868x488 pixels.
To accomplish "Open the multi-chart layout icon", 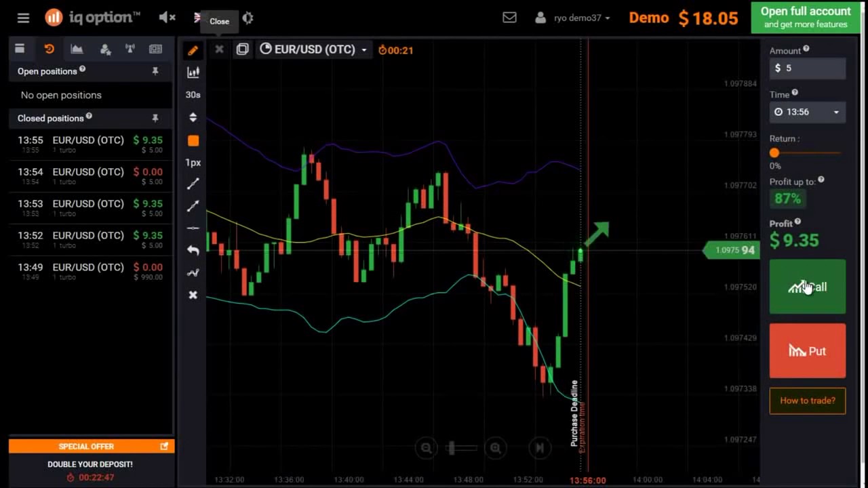I will pyautogui.click(x=242, y=49).
